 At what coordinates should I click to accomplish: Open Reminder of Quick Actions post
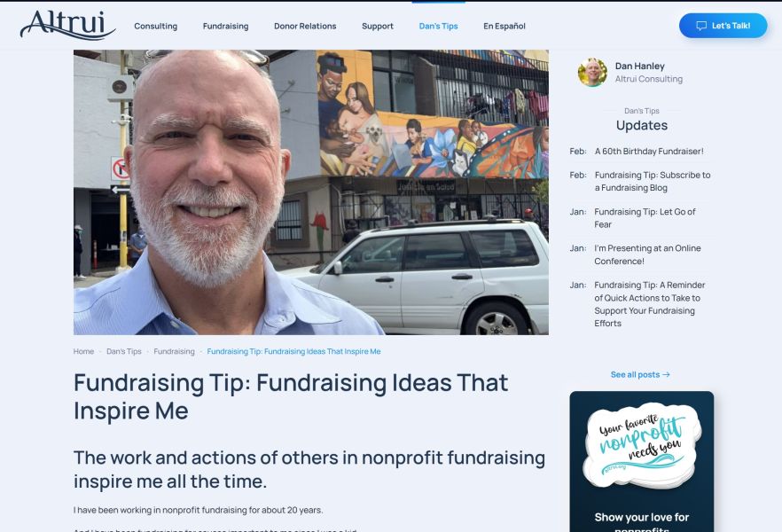(x=649, y=304)
